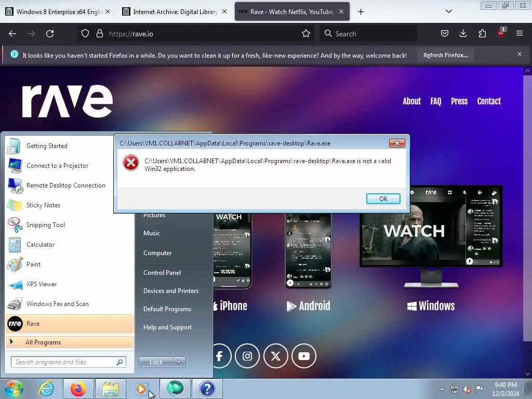Close the Rave.exe error dialog with the red X

coord(396,143)
